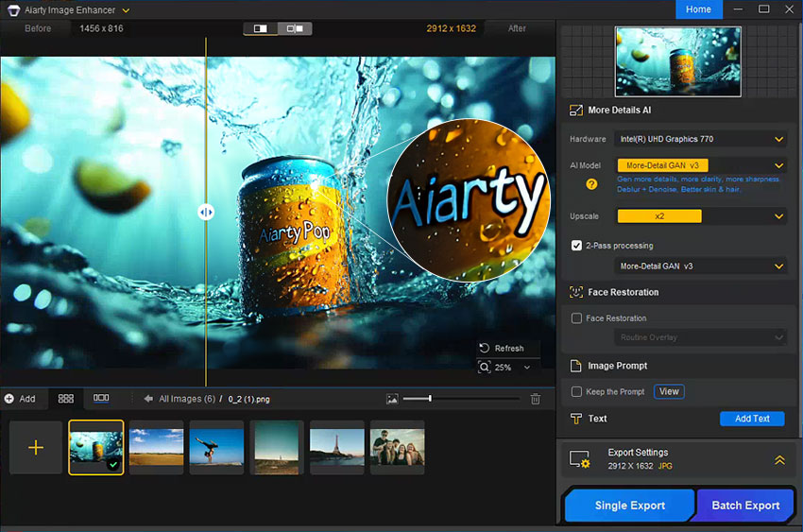Open the 25% zoom level dropdown

[x=527, y=368]
